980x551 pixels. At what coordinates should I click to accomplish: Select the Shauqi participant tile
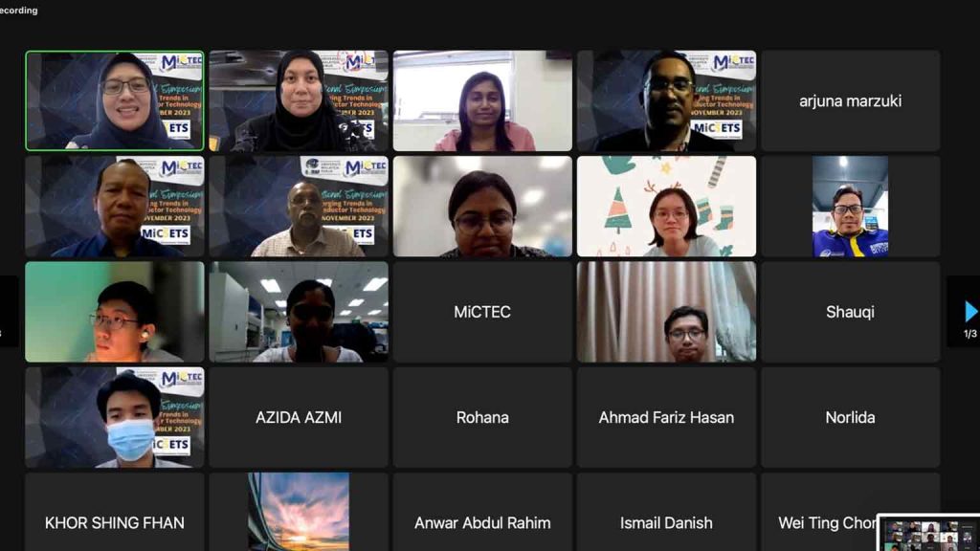850,312
